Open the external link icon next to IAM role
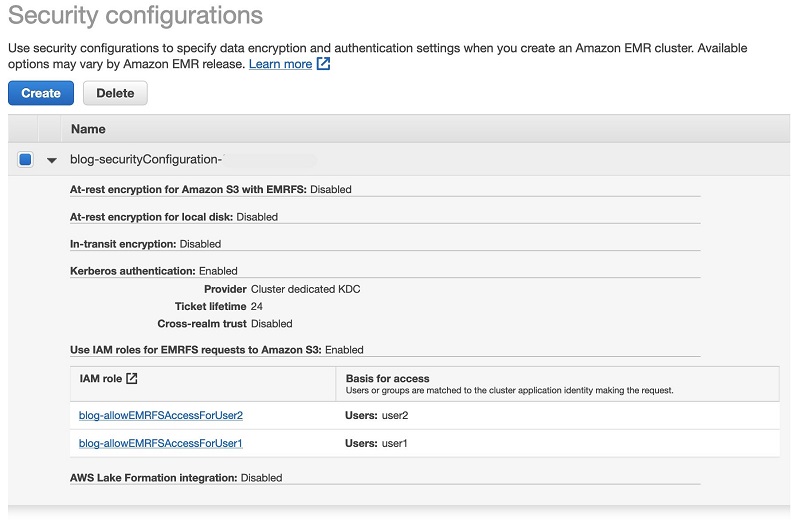The height and width of the screenshot is (520, 800). [x=132, y=378]
